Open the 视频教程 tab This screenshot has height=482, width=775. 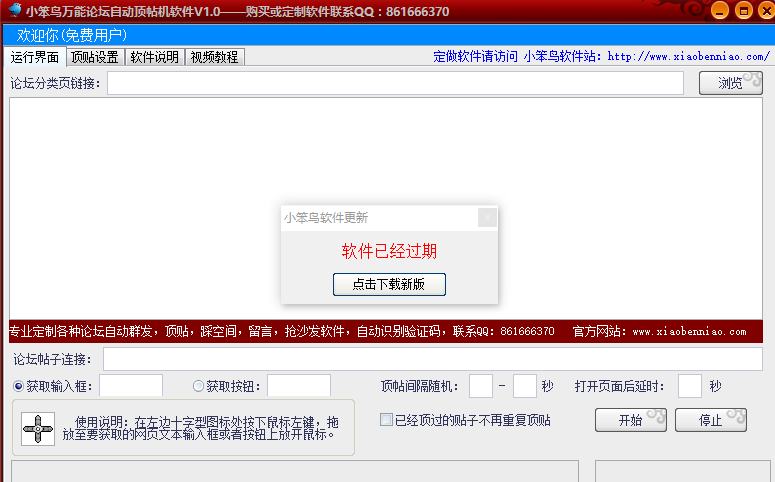pyautogui.click(x=215, y=57)
